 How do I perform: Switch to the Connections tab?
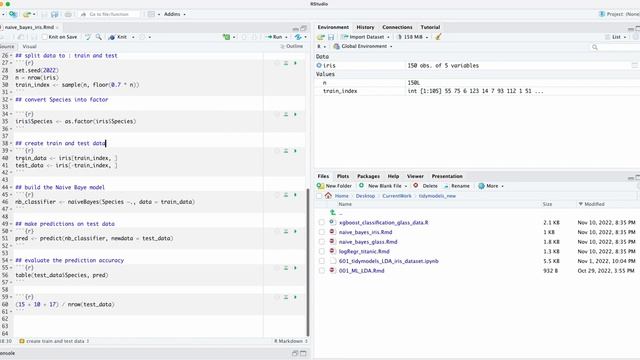click(397, 27)
